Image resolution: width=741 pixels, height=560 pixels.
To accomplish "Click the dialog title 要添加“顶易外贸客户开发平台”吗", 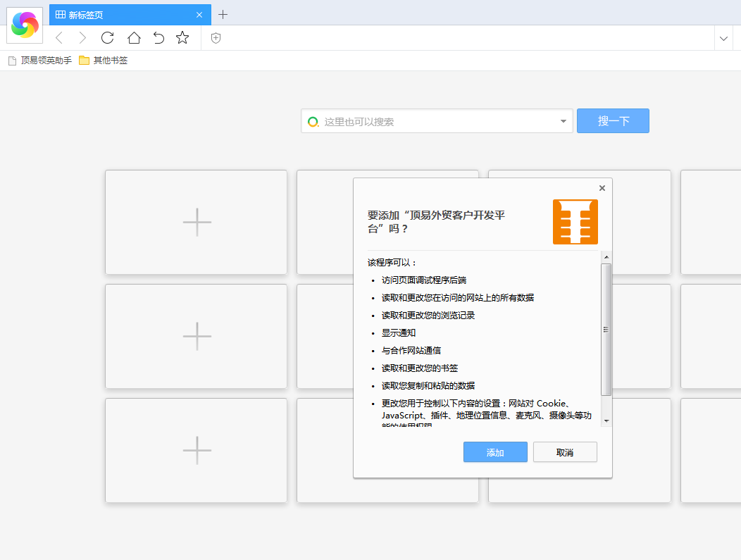I will click(436, 222).
